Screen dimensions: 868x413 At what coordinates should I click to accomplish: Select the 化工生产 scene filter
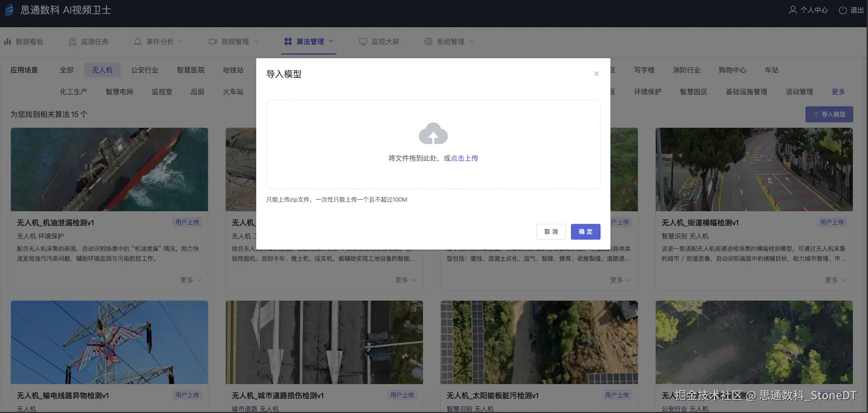pos(74,92)
